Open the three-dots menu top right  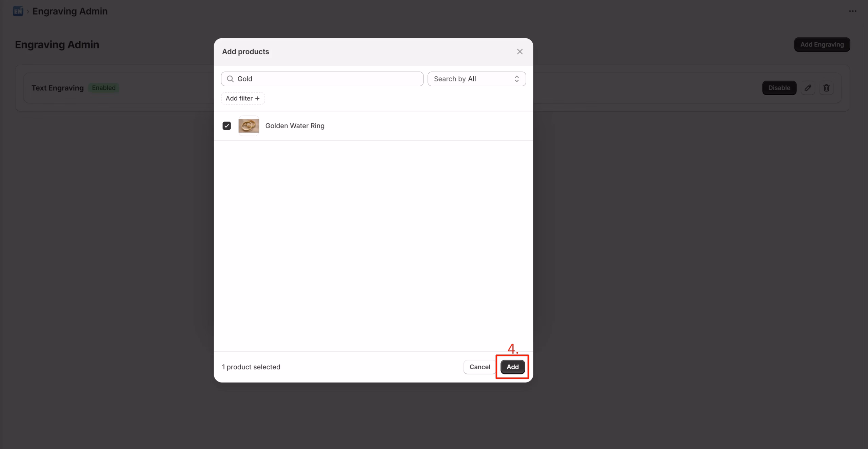(852, 11)
